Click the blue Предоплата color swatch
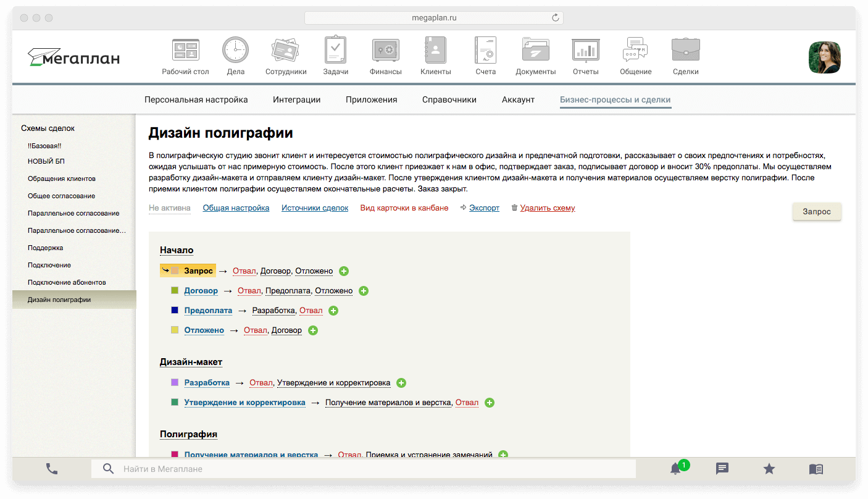The height and width of the screenshot is (499, 868). [175, 311]
